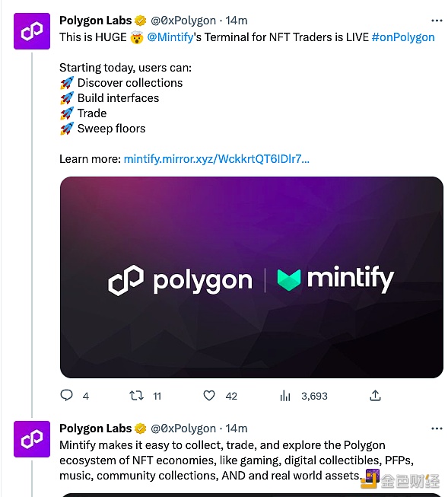The image size is (448, 497).
Task: Open reply icon under first tweet
Action: [66, 395]
